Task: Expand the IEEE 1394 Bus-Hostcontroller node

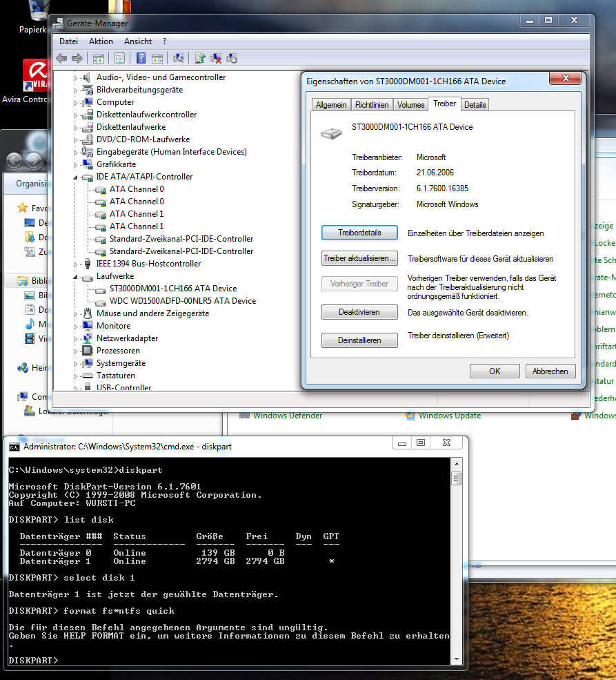Action: pyautogui.click(x=75, y=264)
